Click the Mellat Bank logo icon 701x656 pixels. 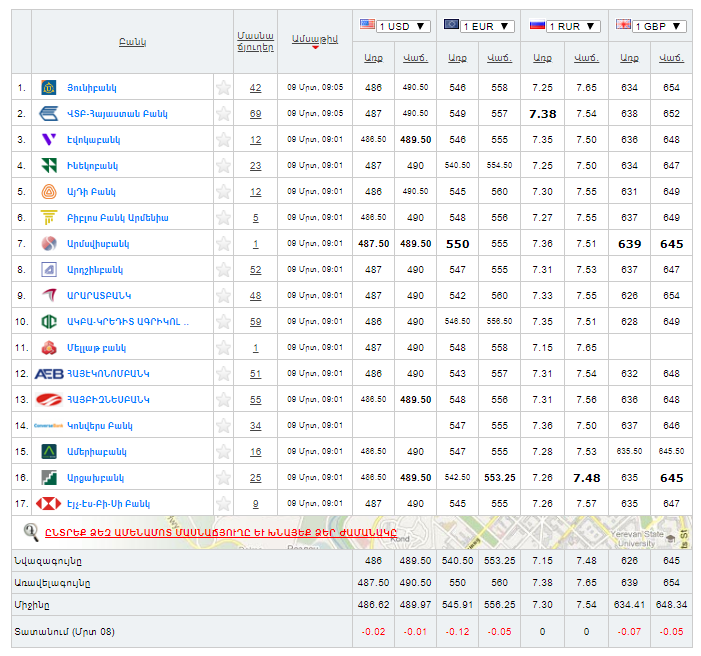pyautogui.click(x=48, y=348)
